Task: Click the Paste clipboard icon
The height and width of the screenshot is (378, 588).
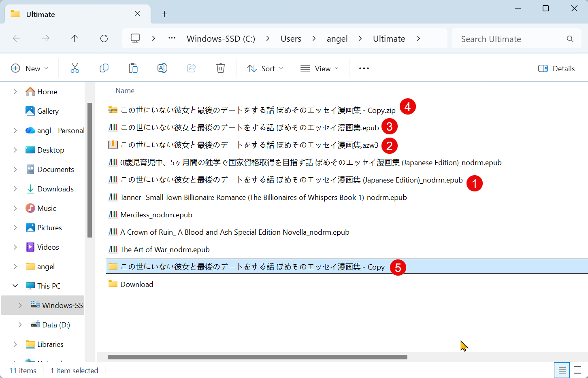Action: click(133, 68)
